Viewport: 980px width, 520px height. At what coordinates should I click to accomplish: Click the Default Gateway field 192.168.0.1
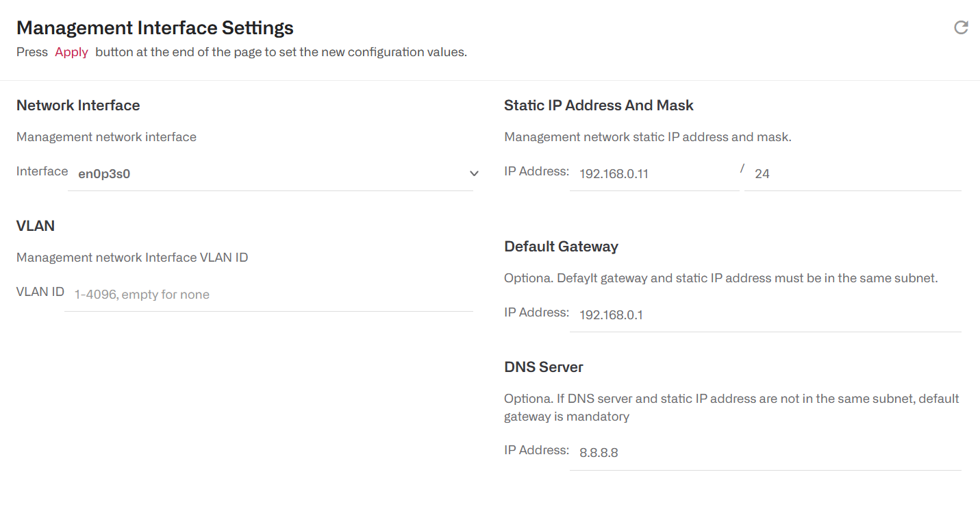(x=766, y=315)
